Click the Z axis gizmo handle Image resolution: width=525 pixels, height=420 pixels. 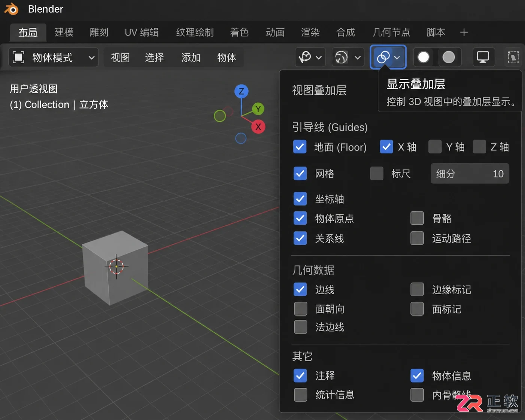click(x=241, y=91)
